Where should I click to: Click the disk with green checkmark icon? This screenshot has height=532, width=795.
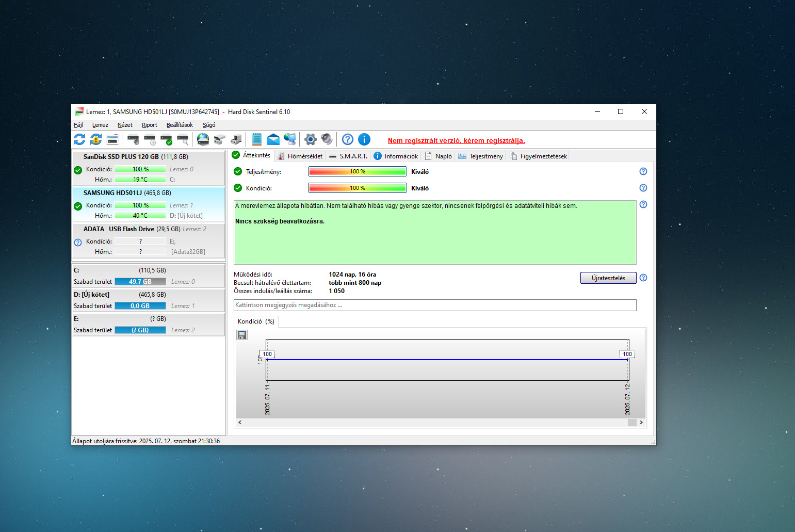coord(166,139)
